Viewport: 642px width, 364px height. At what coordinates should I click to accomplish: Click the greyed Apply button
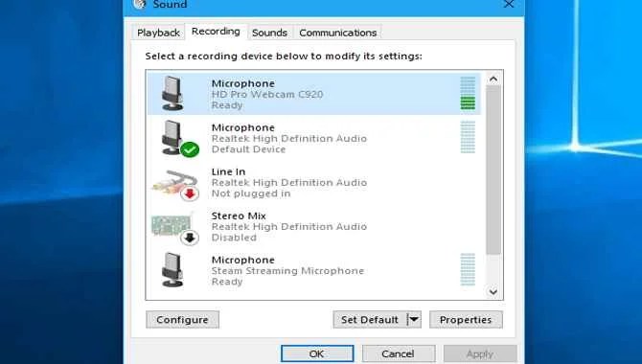[480, 353]
